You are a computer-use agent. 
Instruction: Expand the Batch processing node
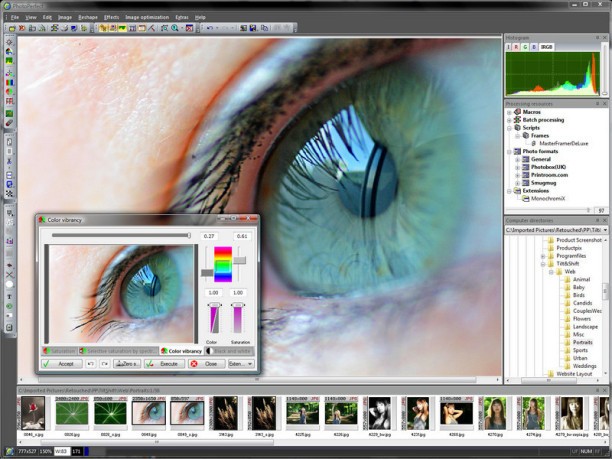pos(509,120)
